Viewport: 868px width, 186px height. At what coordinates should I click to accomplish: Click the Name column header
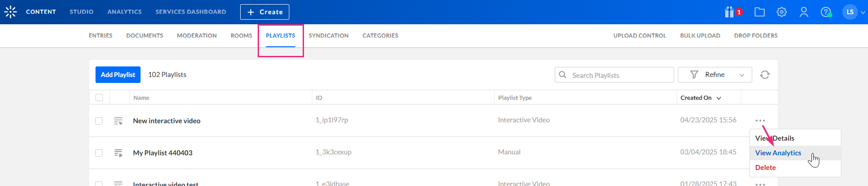tap(141, 98)
